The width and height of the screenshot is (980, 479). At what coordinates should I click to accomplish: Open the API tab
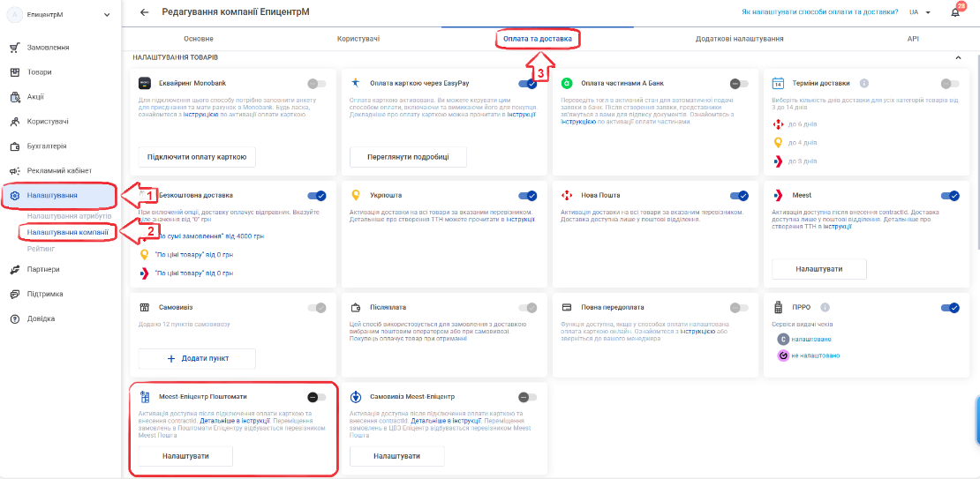pyautogui.click(x=913, y=39)
